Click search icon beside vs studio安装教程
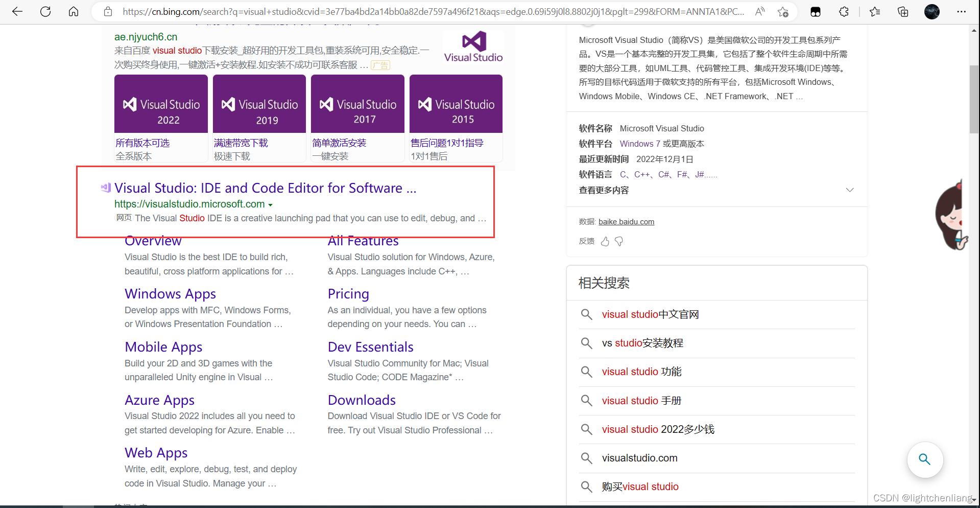 587,343
